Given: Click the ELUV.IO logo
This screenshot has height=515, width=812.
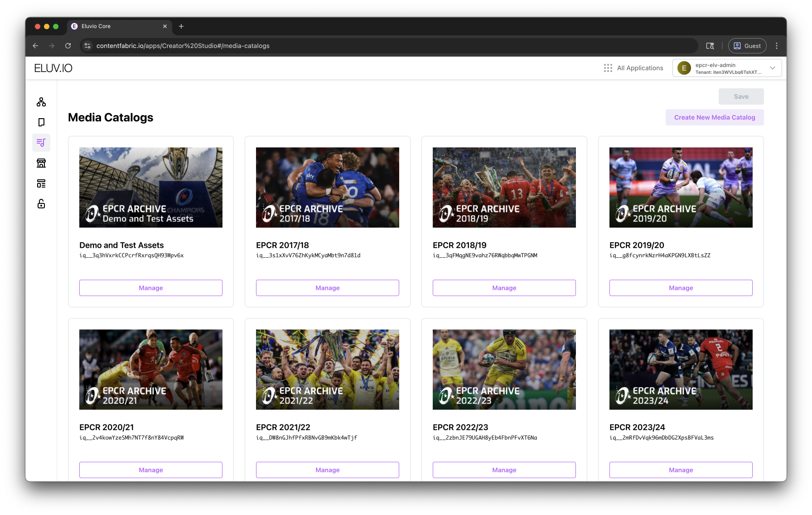Looking at the screenshot, I should 53,68.
